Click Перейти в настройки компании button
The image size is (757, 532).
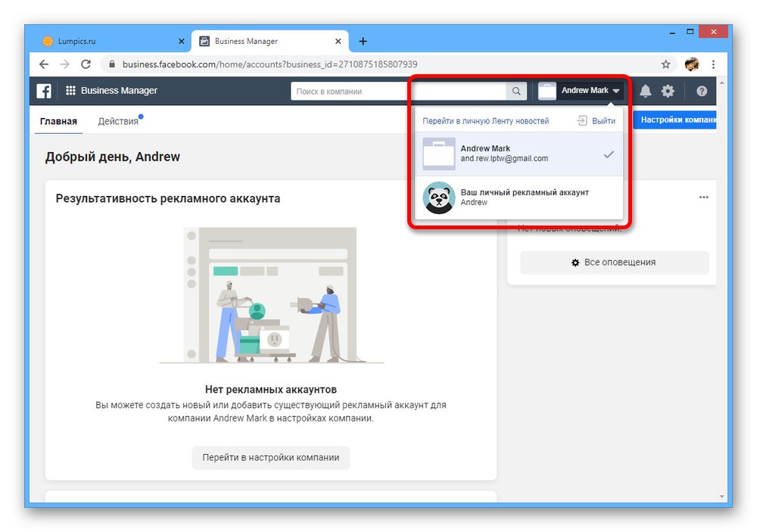tap(271, 457)
